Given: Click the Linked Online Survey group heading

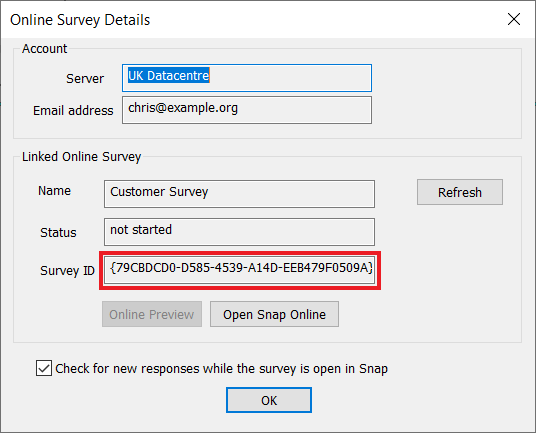Looking at the screenshot, I should click(x=81, y=157).
